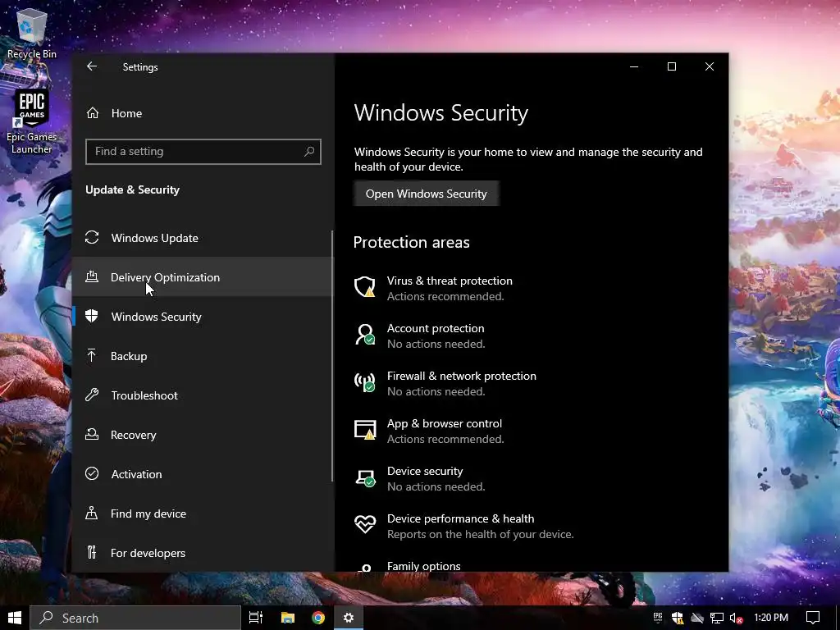Select Windows Security in sidebar

(203, 317)
